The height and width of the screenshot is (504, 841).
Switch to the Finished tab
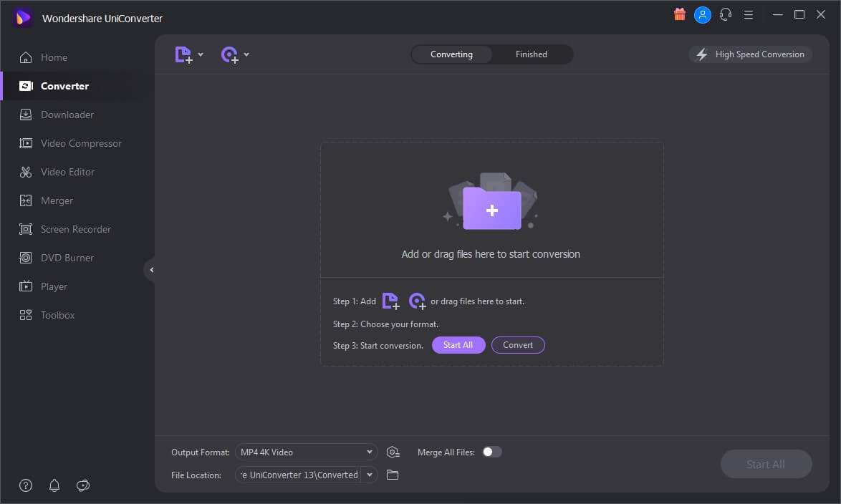[532, 54]
